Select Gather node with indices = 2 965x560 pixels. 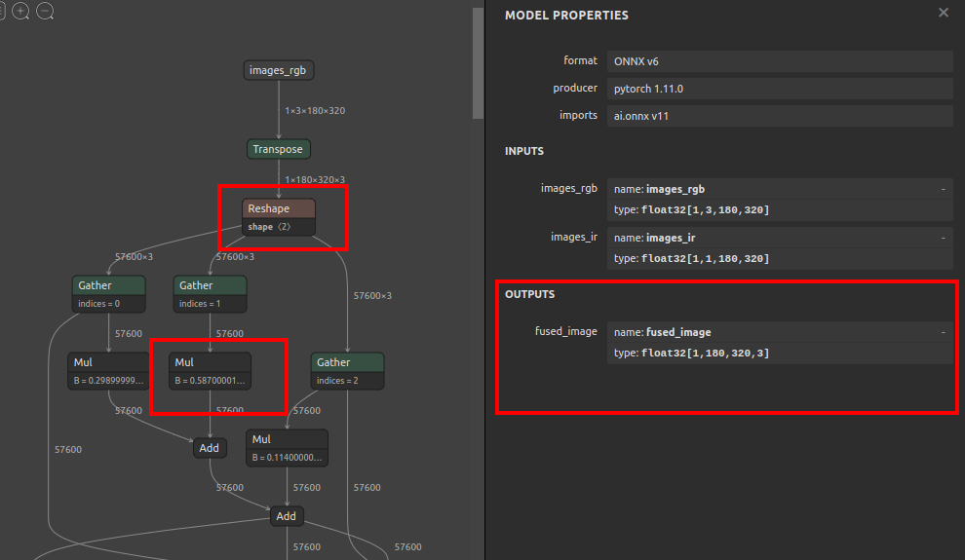347,371
